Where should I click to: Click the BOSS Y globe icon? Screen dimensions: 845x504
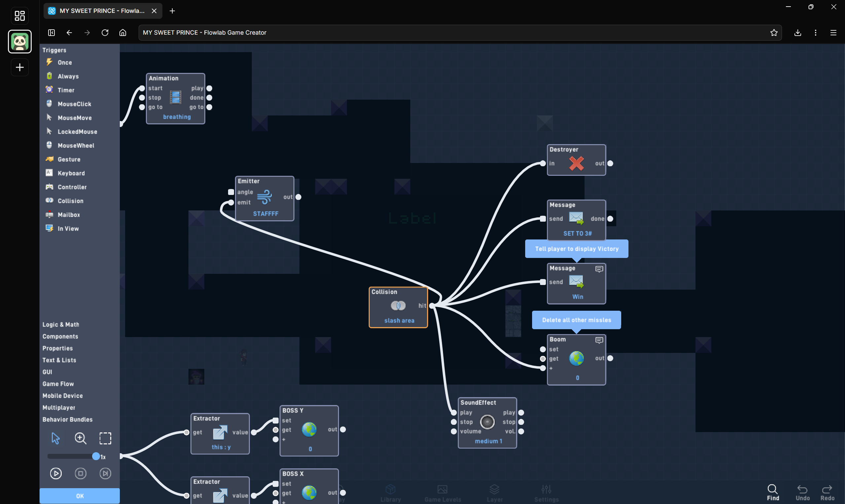click(x=309, y=430)
